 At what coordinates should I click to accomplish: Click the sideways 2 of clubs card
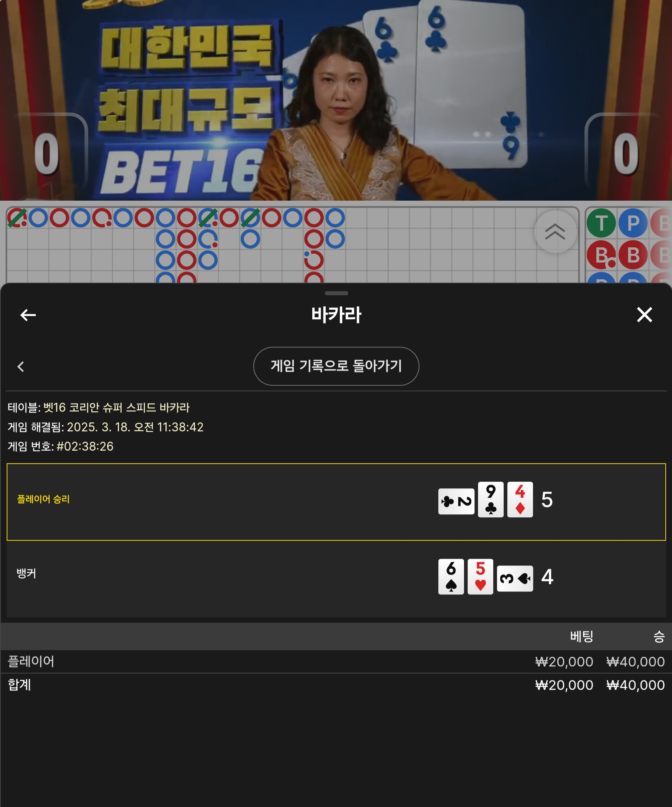coord(457,501)
